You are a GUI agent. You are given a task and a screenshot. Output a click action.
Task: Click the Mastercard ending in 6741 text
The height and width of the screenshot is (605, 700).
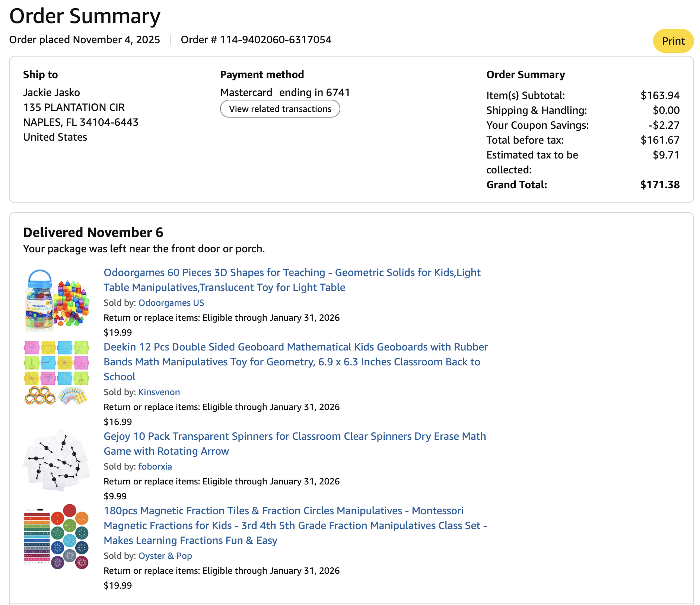pos(285,93)
